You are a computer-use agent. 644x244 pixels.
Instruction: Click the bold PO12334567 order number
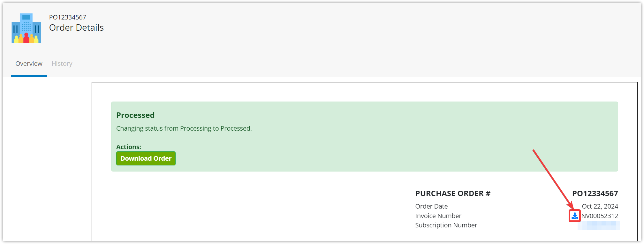pos(595,194)
